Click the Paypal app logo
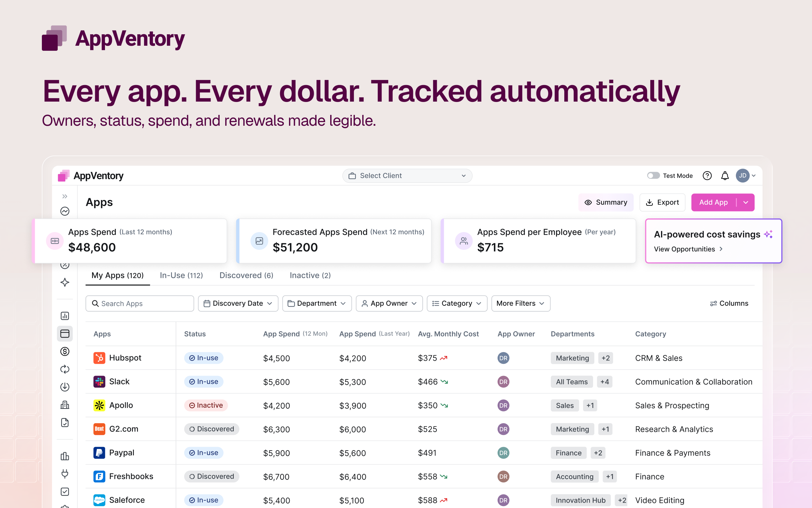The width and height of the screenshot is (812, 508). [x=99, y=452]
